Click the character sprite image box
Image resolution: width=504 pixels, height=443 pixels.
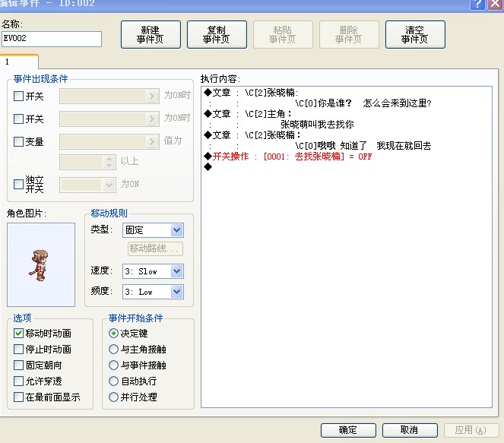coord(41,264)
